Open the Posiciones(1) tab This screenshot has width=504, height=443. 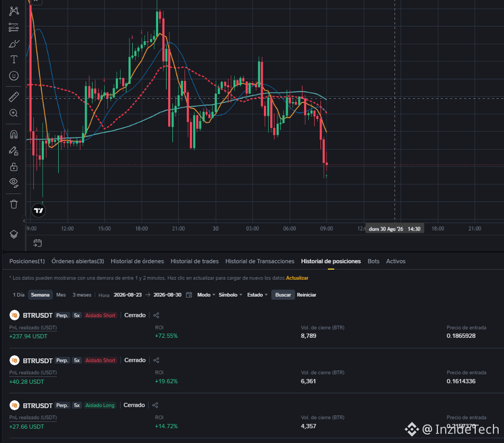click(x=27, y=261)
